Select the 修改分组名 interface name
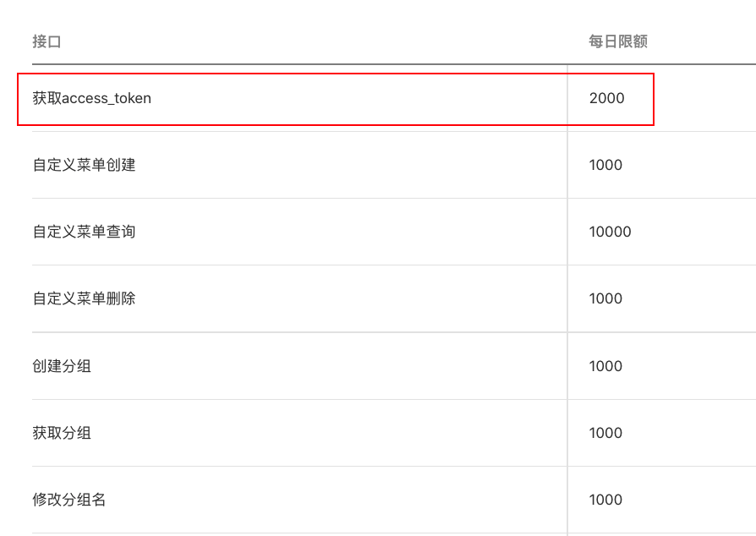The image size is (756, 536). coord(69,500)
